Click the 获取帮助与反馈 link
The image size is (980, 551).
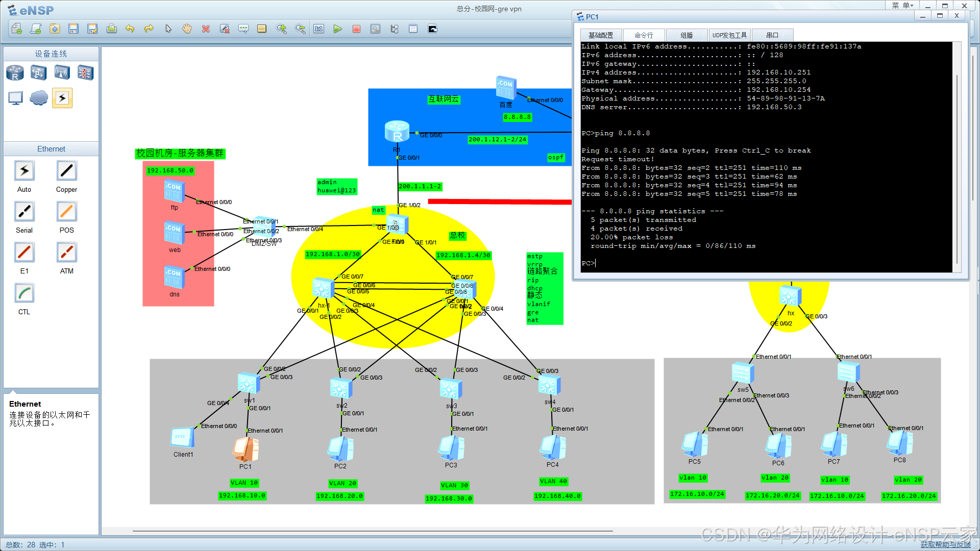point(945,544)
